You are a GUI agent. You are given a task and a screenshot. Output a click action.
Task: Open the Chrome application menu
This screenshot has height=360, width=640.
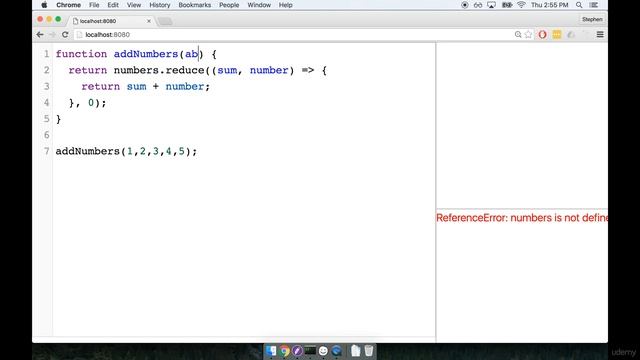pos(68,5)
